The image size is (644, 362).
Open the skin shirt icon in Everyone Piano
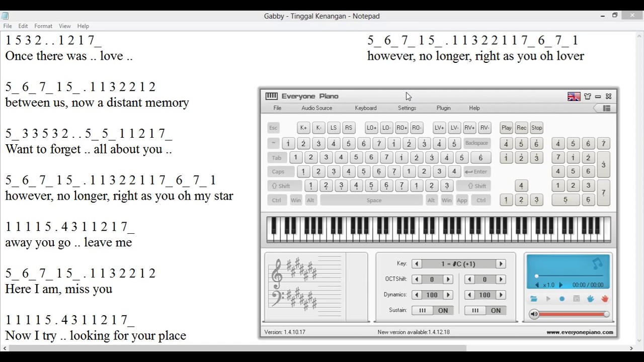pos(587,97)
